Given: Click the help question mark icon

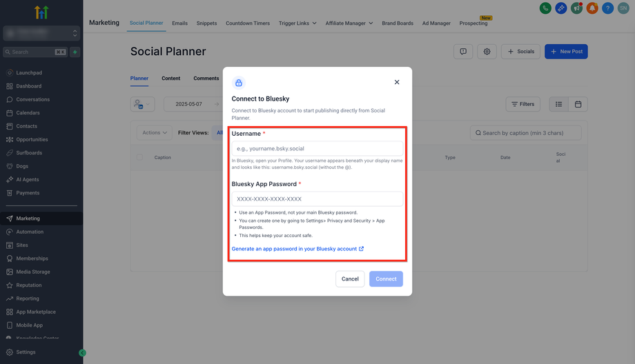Looking at the screenshot, I should pyautogui.click(x=607, y=8).
